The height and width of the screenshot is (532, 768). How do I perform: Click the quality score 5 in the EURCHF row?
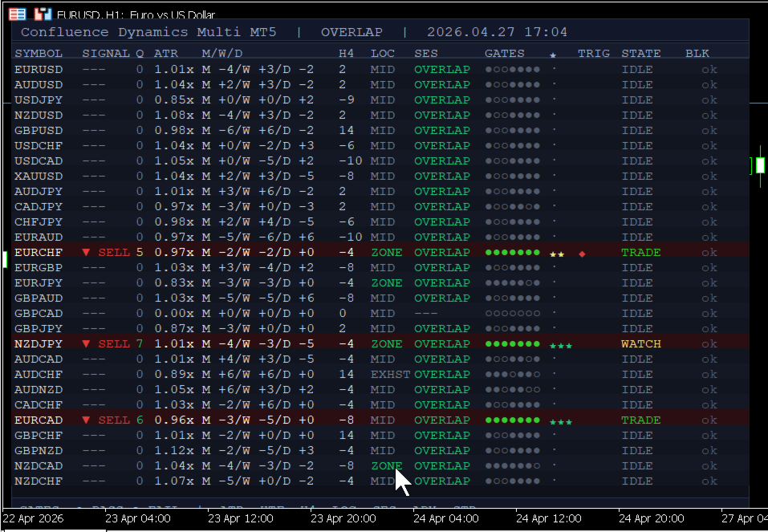coord(140,253)
